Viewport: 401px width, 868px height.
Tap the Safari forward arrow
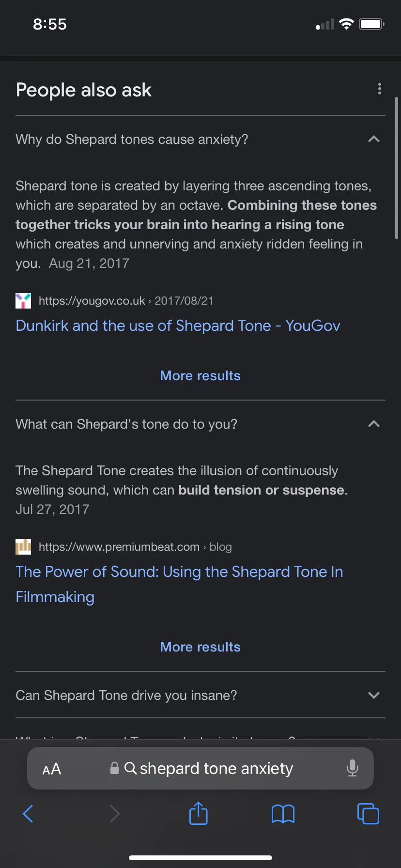click(114, 814)
